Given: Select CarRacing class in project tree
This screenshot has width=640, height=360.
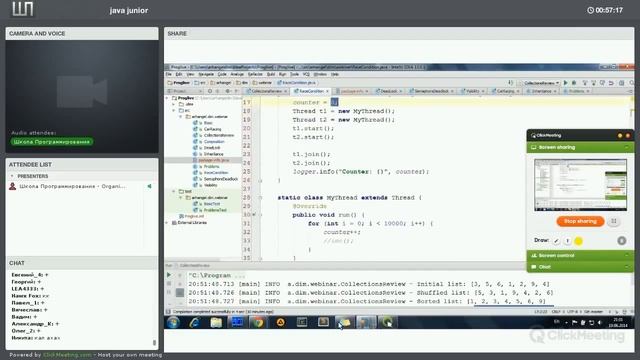Looking at the screenshot, I should [212, 129].
